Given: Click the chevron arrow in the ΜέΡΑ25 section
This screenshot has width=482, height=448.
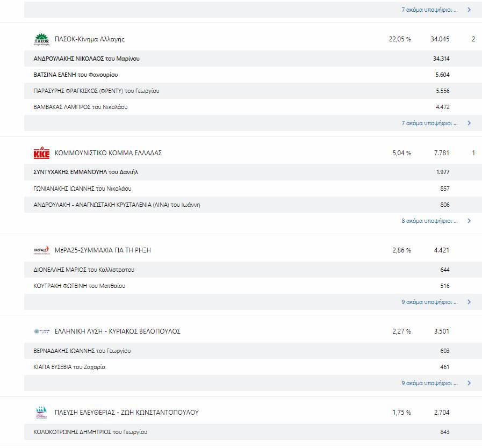Looking at the screenshot, I should pos(469,302).
